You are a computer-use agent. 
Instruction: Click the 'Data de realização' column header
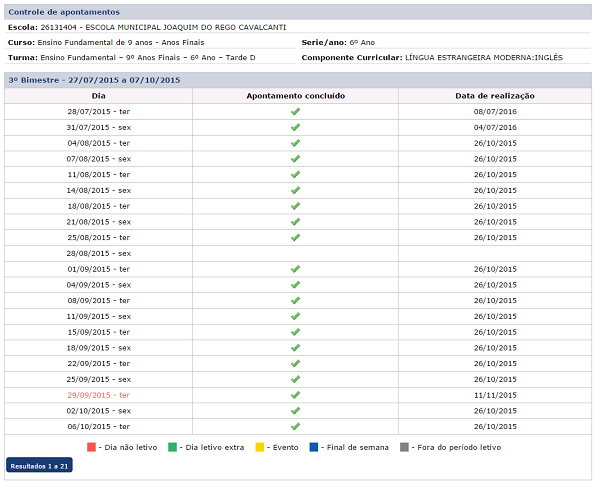[x=495, y=96]
